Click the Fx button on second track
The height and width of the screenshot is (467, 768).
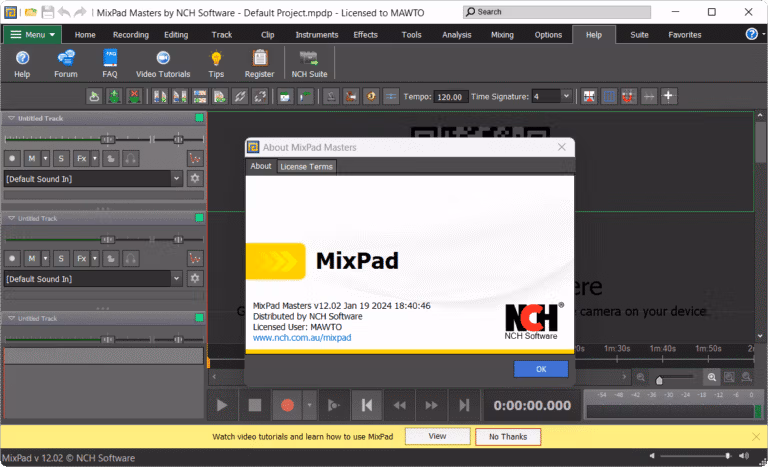(x=81, y=258)
